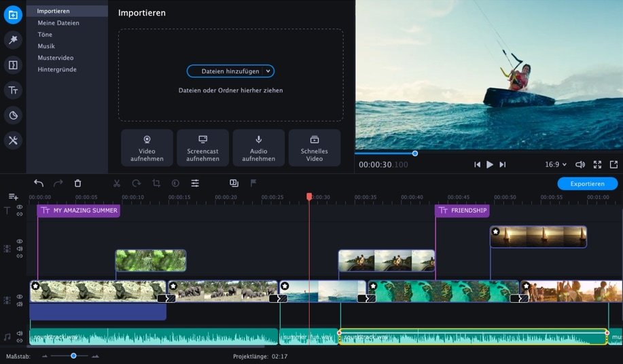Adjust the Maßstab zoom slider
Screen dimensions: 623x364
coord(73,356)
